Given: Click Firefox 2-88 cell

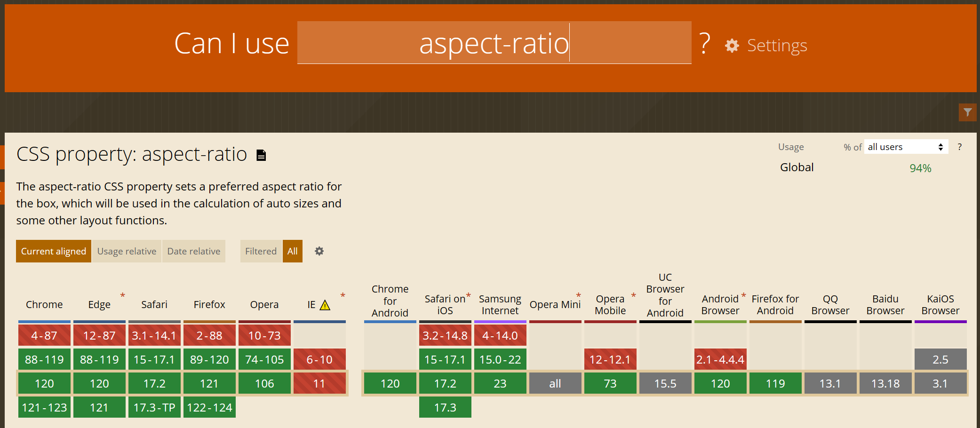Looking at the screenshot, I should point(209,335).
